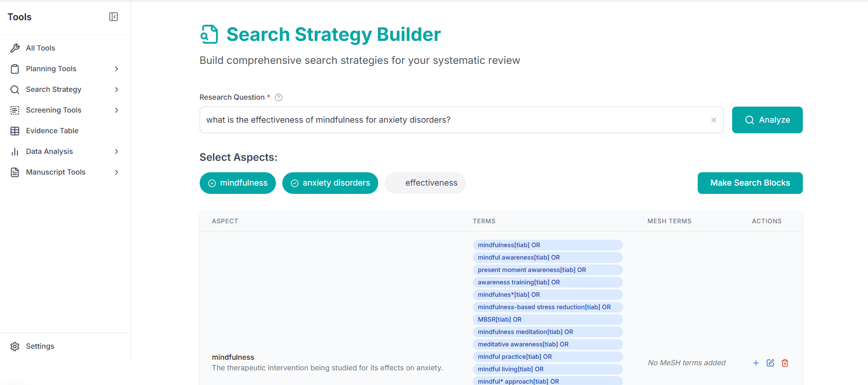The image size is (868, 385).
Task: Delete the mindfulness aspect row
Action: [785, 363]
